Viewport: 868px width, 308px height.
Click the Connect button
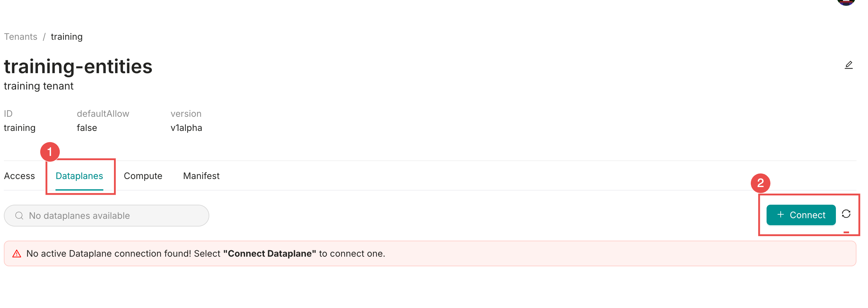[x=801, y=215]
